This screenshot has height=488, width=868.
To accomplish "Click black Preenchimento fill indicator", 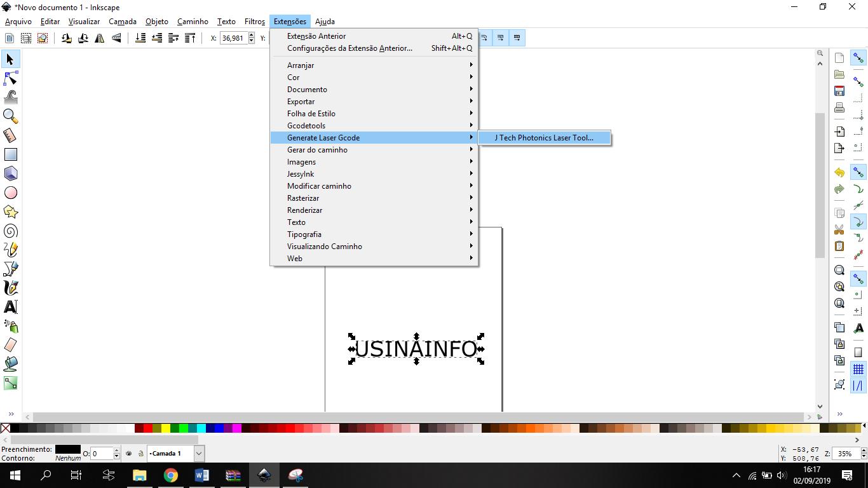I will (x=68, y=449).
